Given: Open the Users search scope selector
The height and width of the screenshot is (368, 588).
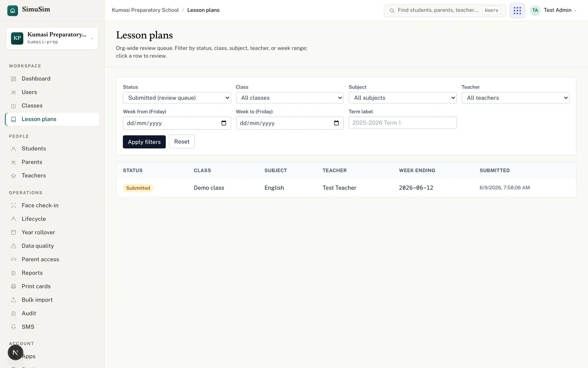Looking at the screenshot, I should point(491,10).
